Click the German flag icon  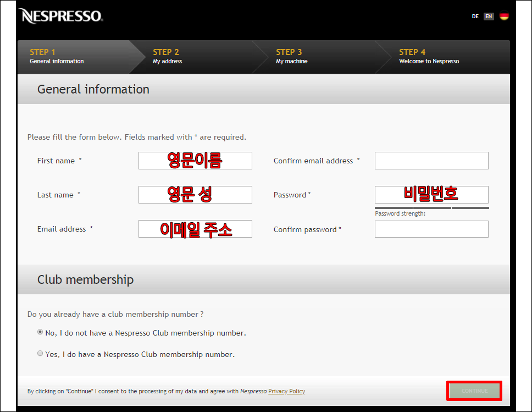[x=504, y=16]
